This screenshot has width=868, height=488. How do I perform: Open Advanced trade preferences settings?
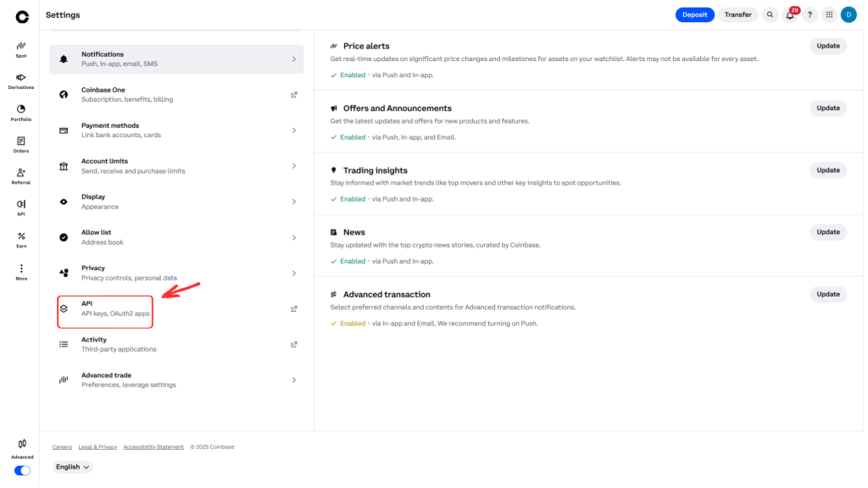(176, 380)
